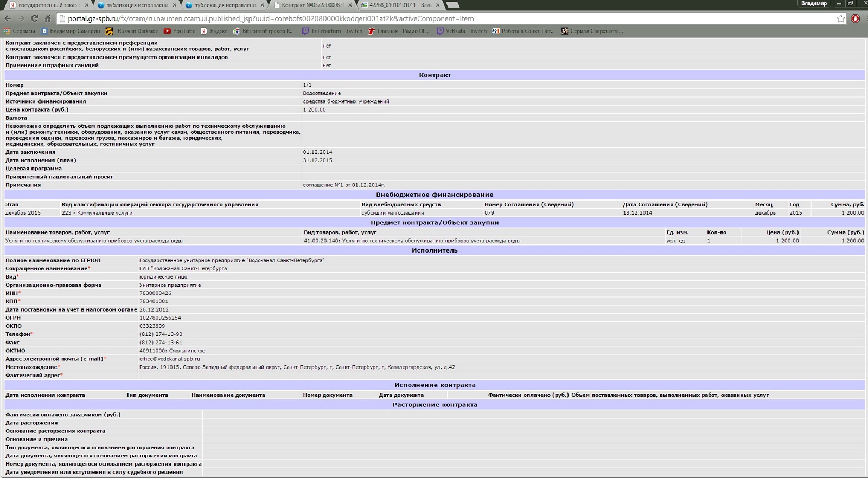The width and height of the screenshot is (868, 478).
Task: Select the phone number (812) 274-10-90
Action: [161, 334]
